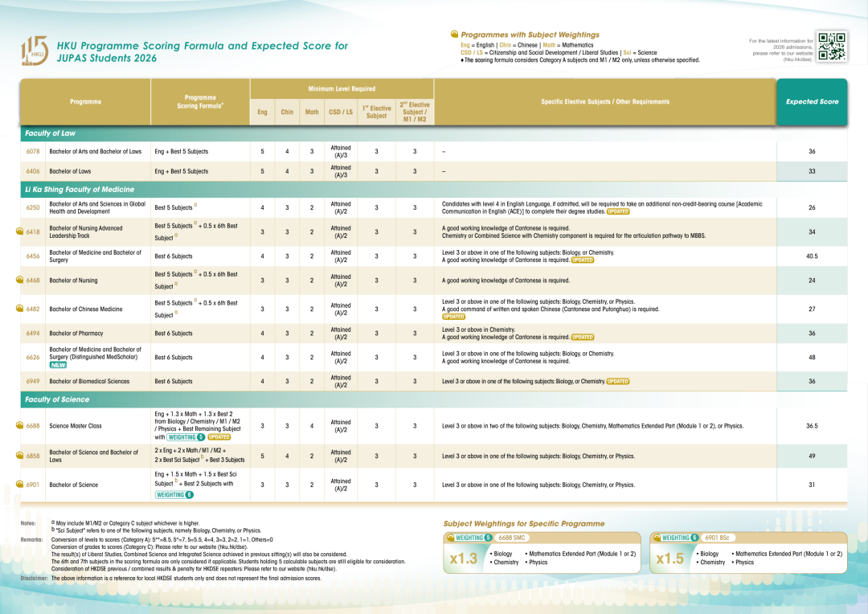Click the page title HKU Programme Scoring Formula
868x614 pixels.
coord(203,51)
